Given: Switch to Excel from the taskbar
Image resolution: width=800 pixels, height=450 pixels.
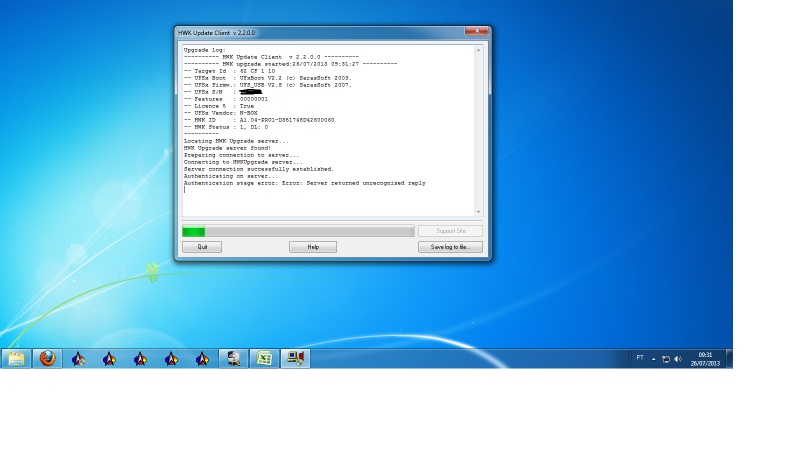Looking at the screenshot, I should (x=264, y=359).
